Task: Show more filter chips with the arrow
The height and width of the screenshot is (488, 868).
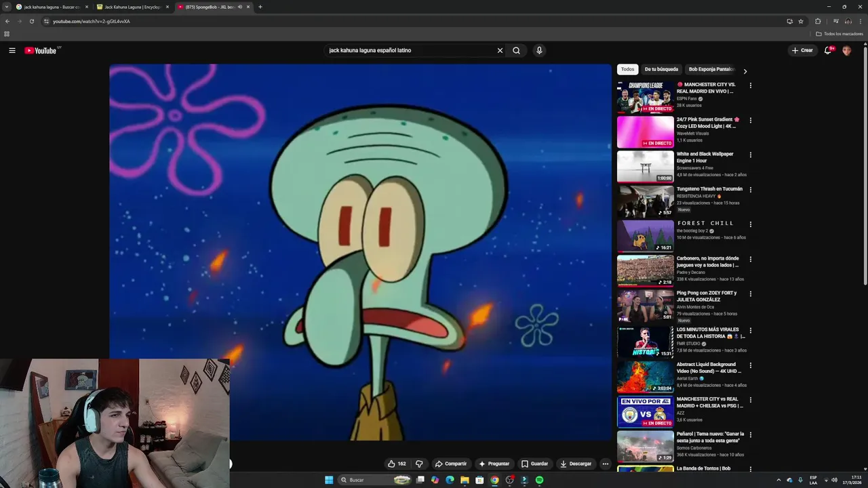Action: coord(745,70)
